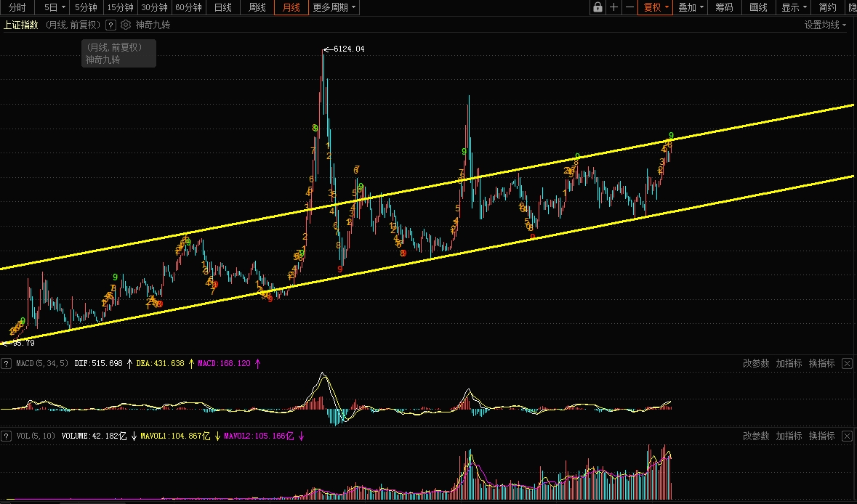Click the VOLUME:42.182亿 value
This screenshot has height=504, width=857.
(94, 436)
